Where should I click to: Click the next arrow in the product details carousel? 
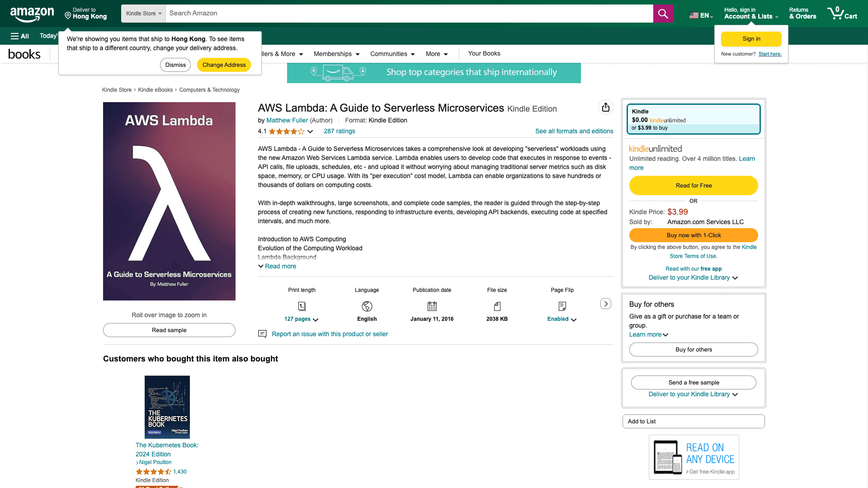(606, 304)
